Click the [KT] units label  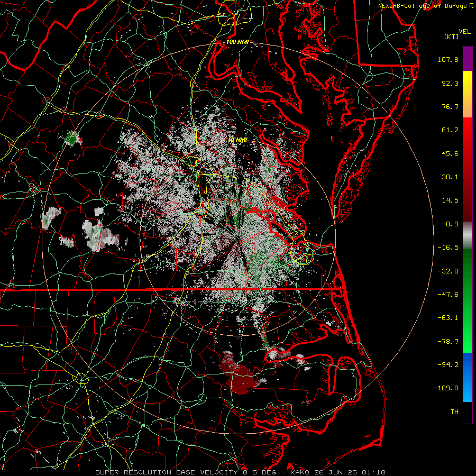coord(452,36)
